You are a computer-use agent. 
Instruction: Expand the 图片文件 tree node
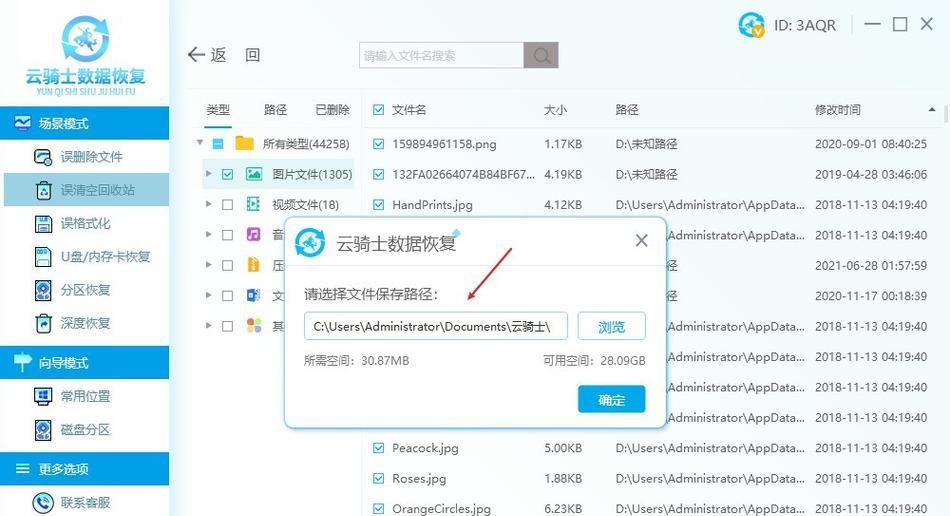coord(208,174)
